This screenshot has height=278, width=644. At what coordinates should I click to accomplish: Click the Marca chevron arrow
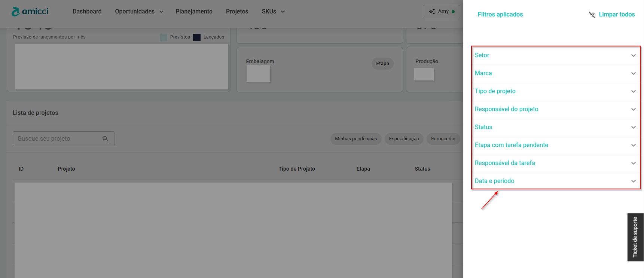pyautogui.click(x=633, y=73)
